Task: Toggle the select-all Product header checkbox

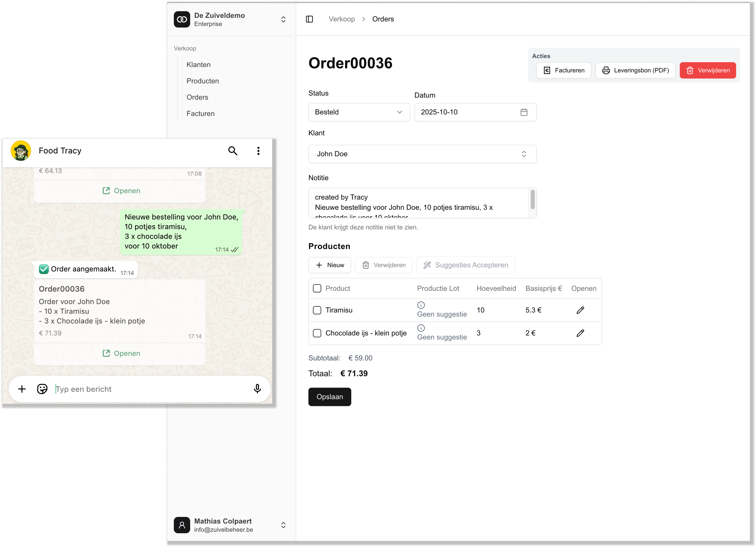Action: pyautogui.click(x=317, y=288)
